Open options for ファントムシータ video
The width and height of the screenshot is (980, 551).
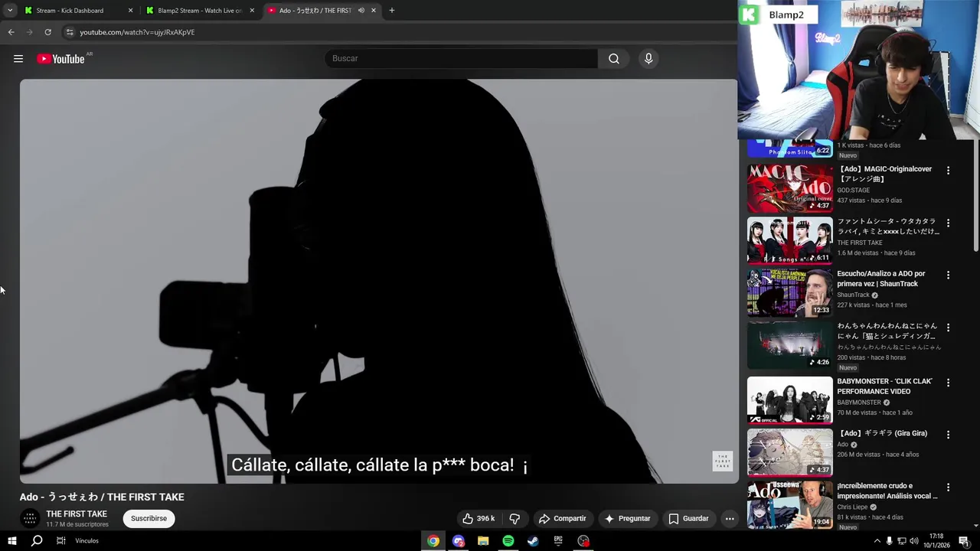[948, 223]
